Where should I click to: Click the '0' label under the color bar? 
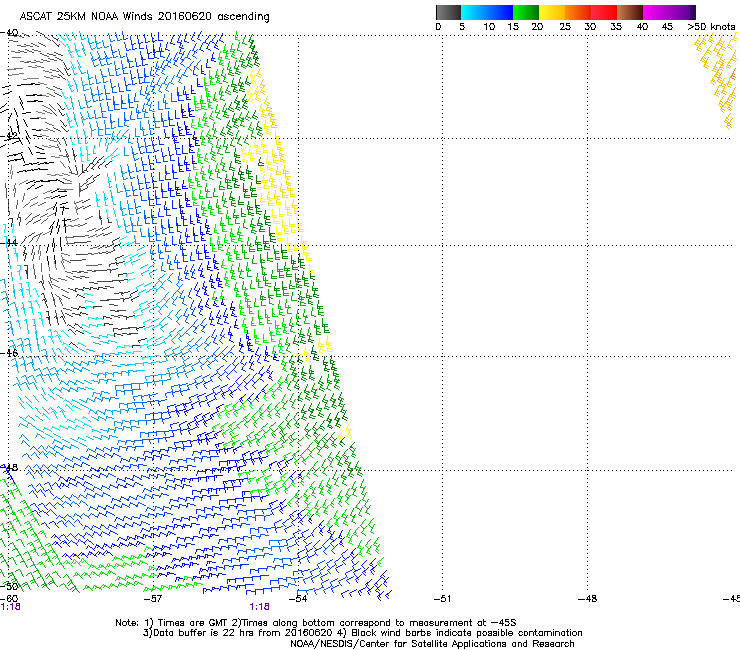(438, 27)
